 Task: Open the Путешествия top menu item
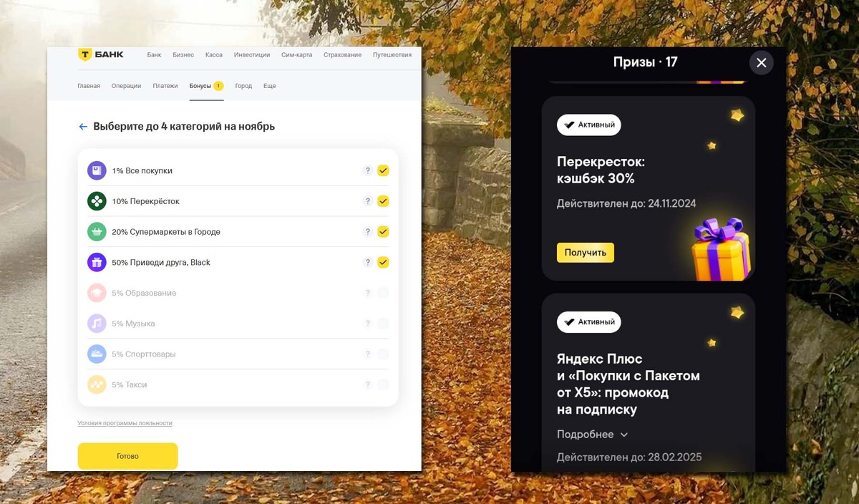[392, 54]
